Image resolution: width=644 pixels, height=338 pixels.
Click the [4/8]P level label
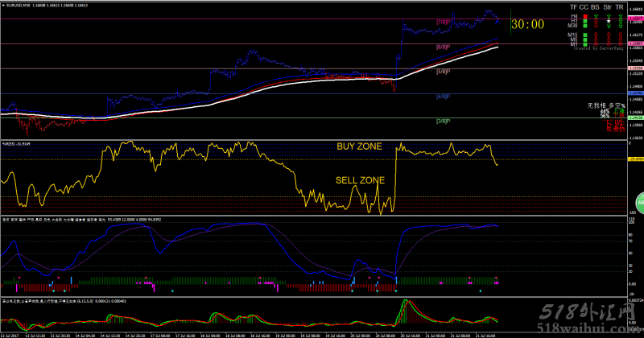[442, 97]
